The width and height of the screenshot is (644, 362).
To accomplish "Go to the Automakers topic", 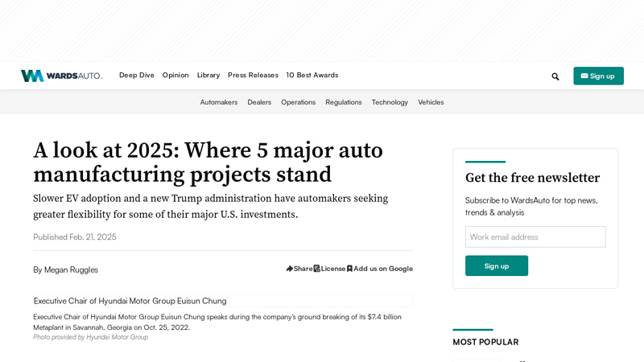I will 219,102.
